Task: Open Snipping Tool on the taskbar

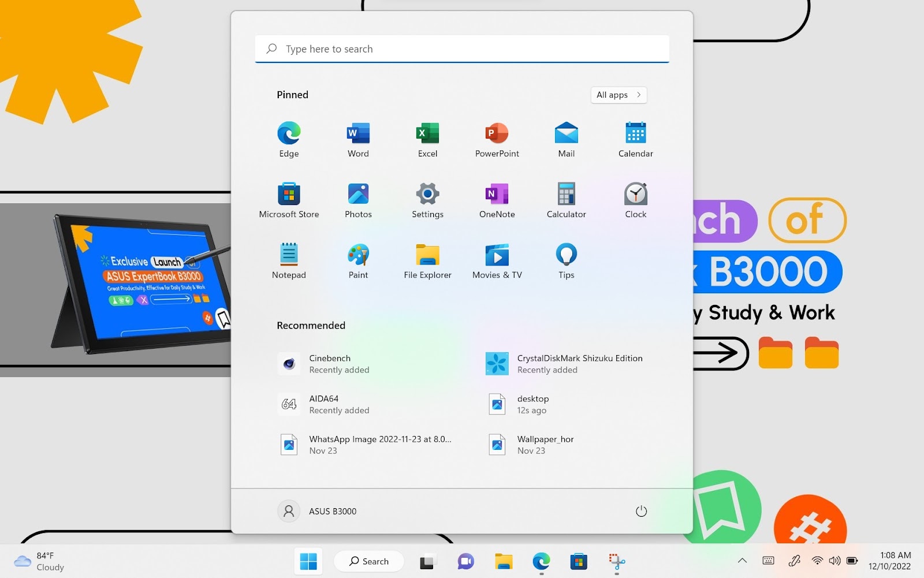Action: pyautogui.click(x=617, y=561)
